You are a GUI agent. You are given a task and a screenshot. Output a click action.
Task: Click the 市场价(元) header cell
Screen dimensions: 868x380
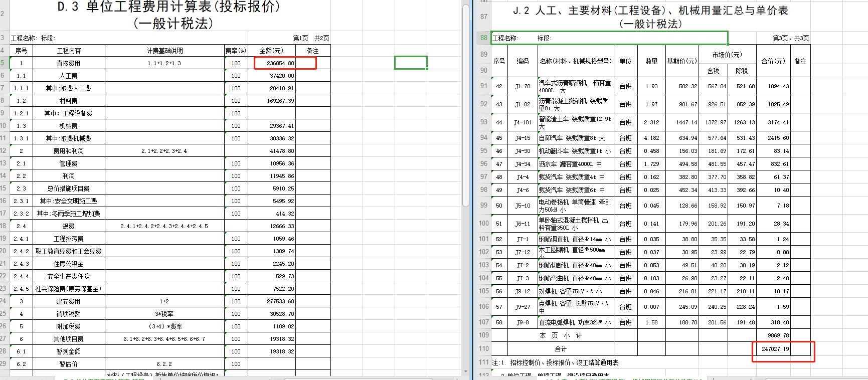(x=727, y=55)
